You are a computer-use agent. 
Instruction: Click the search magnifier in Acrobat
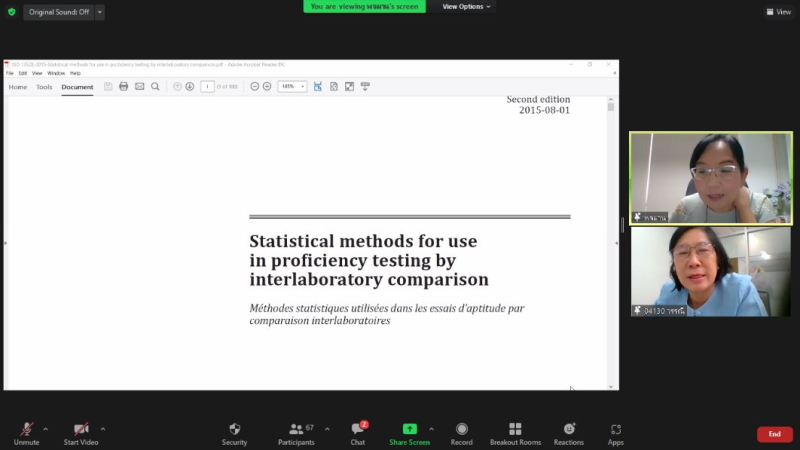click(155, 87)
